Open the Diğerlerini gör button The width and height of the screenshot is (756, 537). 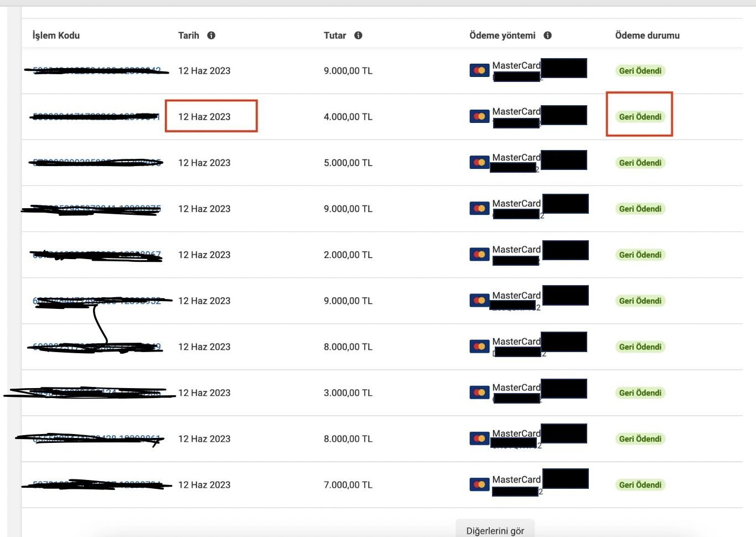click(x=495, y=530)
